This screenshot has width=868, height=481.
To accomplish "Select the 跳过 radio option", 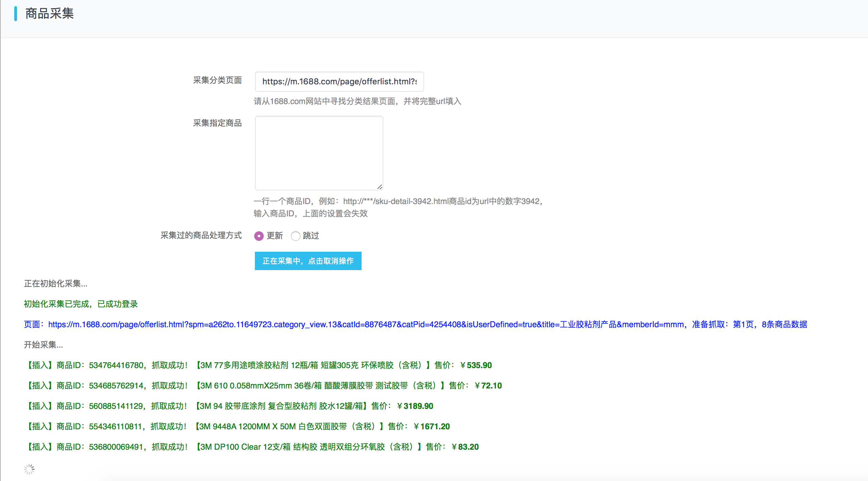I will coord(296,236).
